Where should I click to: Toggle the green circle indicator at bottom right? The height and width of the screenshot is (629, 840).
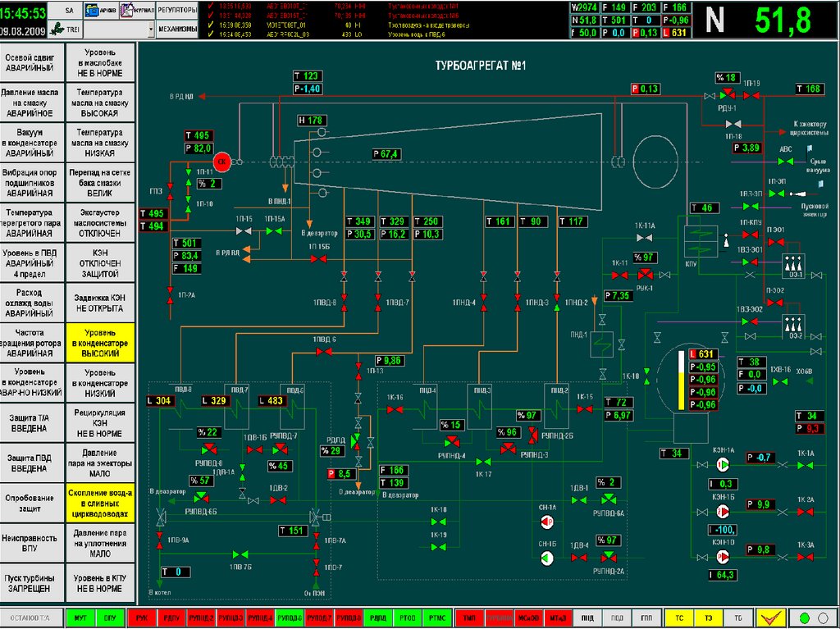[x=804, y=618]
